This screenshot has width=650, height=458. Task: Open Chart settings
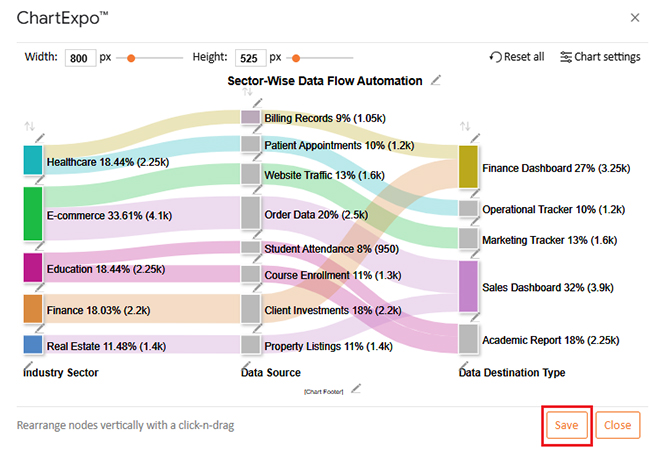(x=600, y=57)
